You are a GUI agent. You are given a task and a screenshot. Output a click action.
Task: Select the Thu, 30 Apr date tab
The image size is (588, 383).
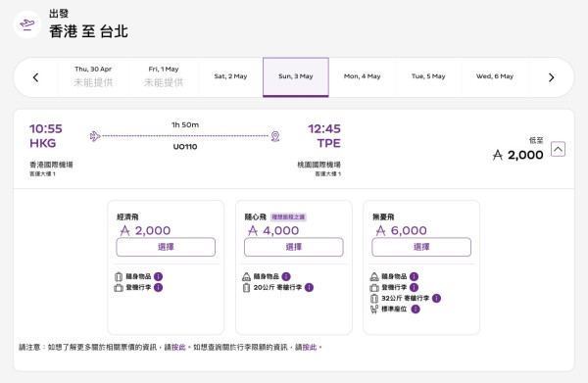tap(93, 76)
